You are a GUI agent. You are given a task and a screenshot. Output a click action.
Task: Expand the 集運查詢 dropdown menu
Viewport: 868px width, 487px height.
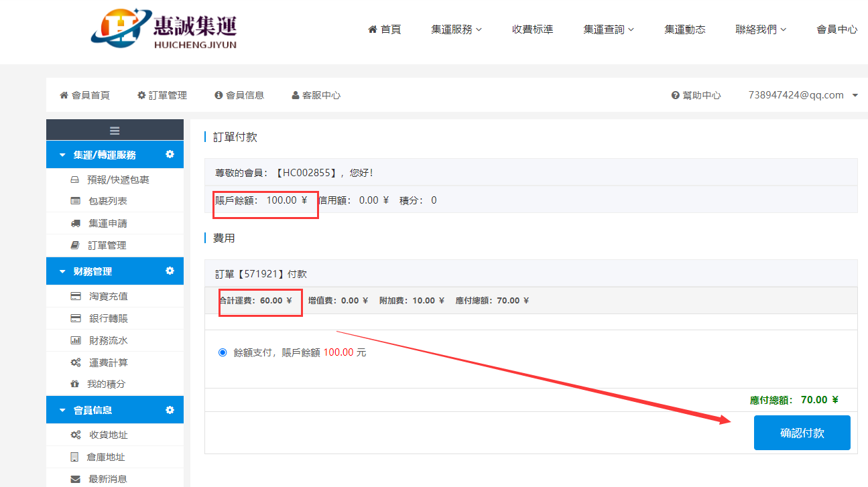pos(608,29)
